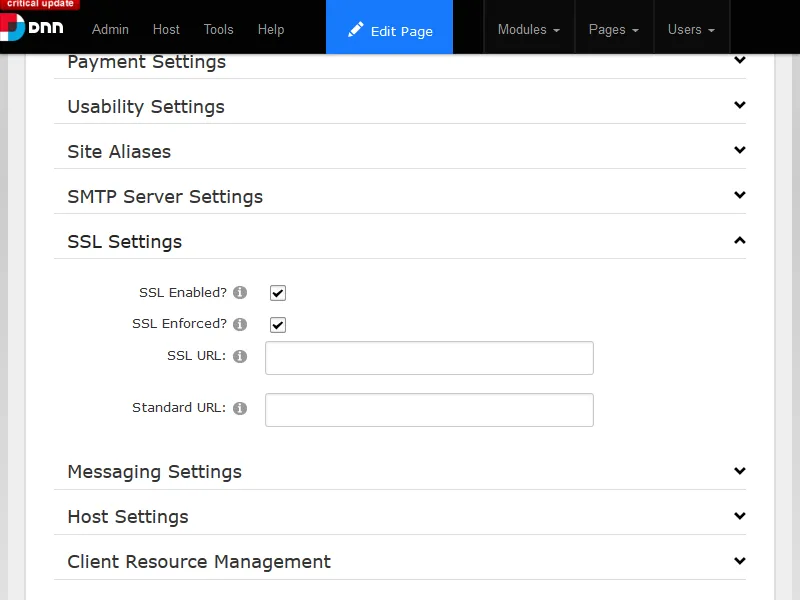800x600 pixels.
Task: Click the Edit Page pencil icon
Action: tap(356, 30)
